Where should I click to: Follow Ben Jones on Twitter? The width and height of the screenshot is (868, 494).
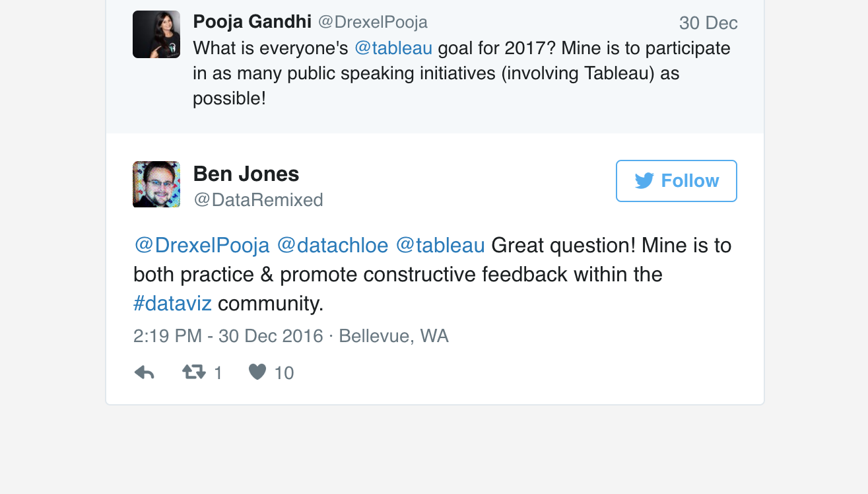(x=677, y=181)
